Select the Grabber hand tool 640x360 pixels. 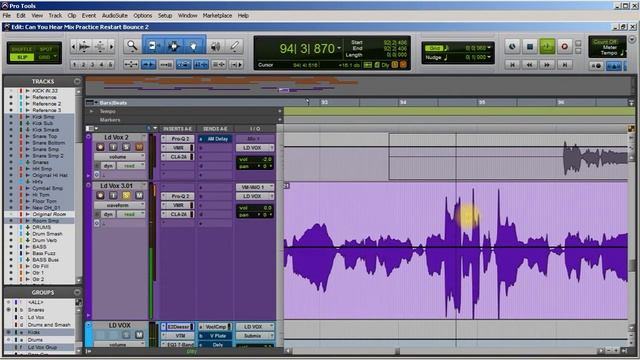pos(193,46)
